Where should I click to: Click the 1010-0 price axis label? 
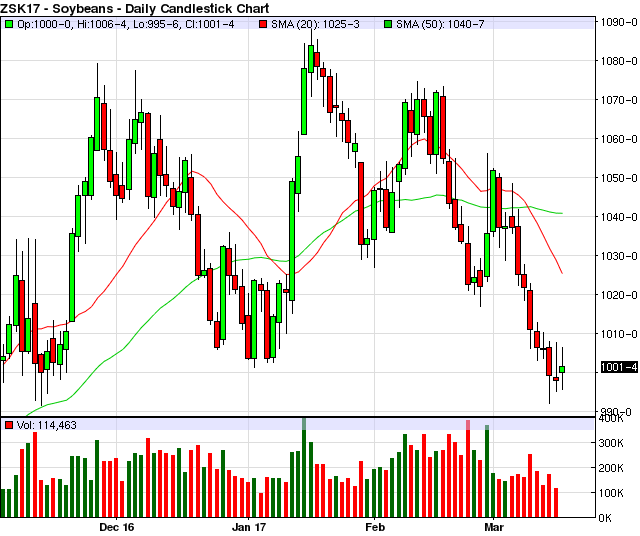[619, 334]
